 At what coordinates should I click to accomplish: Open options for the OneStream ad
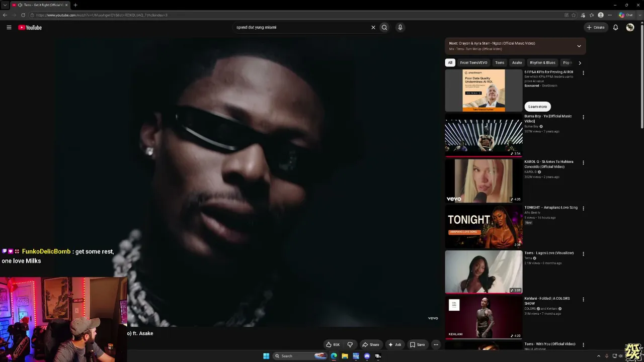pos(583,73)
